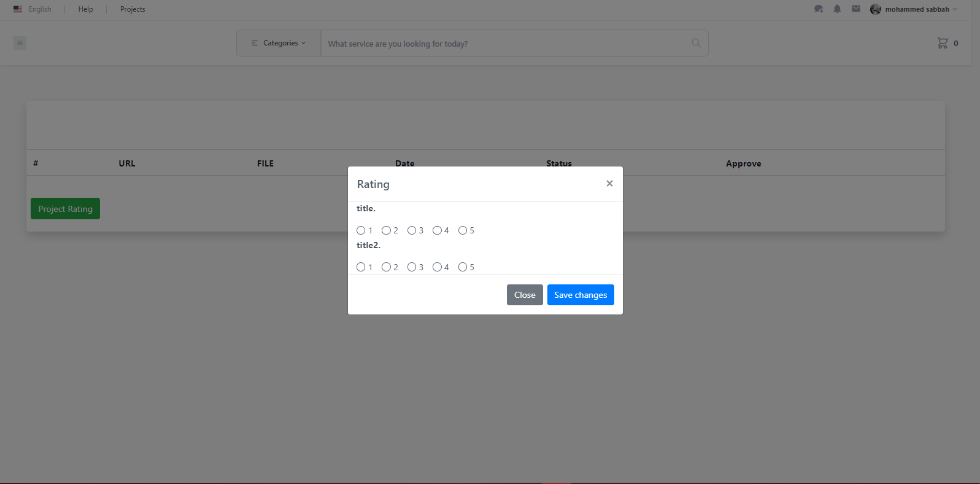Open the Projects menu item
Screen dimensions: 980x484
(x=133, y=9)
